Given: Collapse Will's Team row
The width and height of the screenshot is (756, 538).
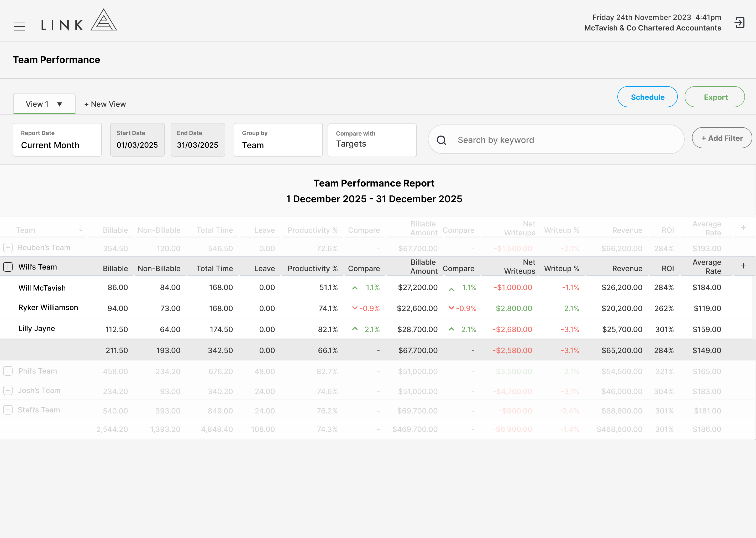Looking at the screenshot, I should point(8,267).
